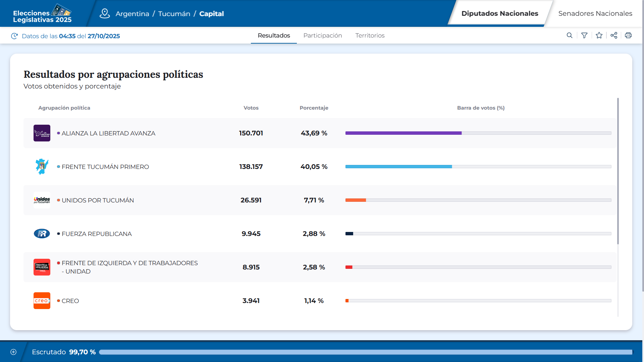Open the Territorios tab
This screenshot has height=362, width=644.
coord(370,36)
